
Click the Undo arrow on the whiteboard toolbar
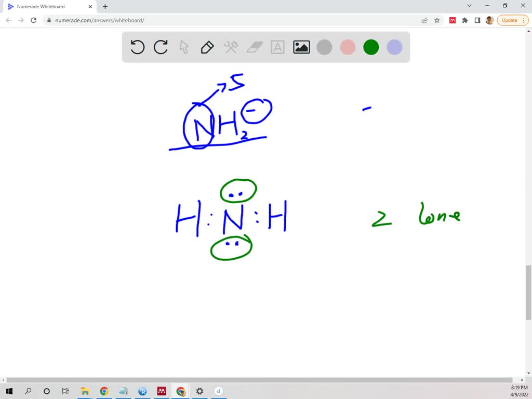pyautogui.click(x=137, y=47)
